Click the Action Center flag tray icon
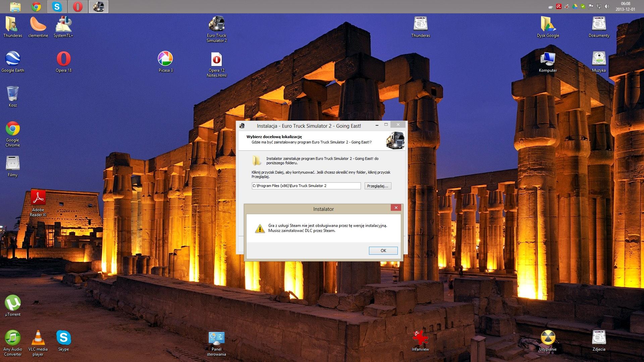 [x=591, y=6]
